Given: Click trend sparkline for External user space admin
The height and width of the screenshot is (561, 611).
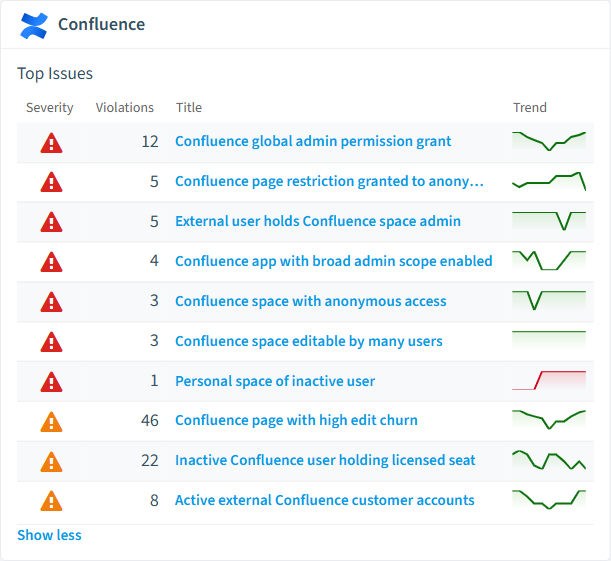Looking at the screenshot, I should (549, 222).
